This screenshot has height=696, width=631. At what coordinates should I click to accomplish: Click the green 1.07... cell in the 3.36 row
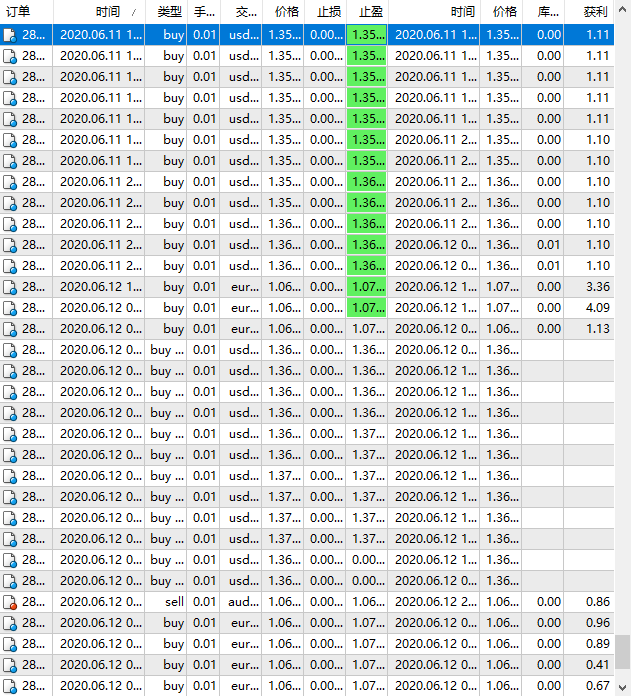tap(367, 287)
